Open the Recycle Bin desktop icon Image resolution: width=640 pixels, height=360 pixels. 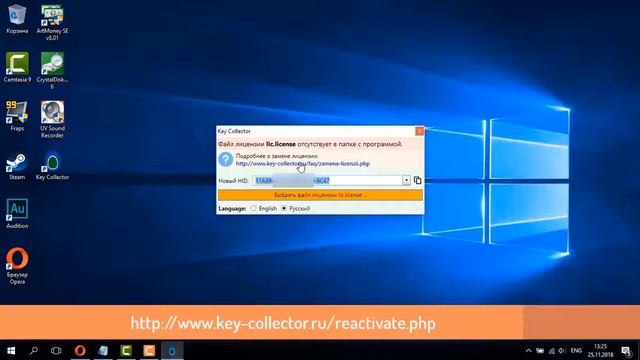[17, 19]
